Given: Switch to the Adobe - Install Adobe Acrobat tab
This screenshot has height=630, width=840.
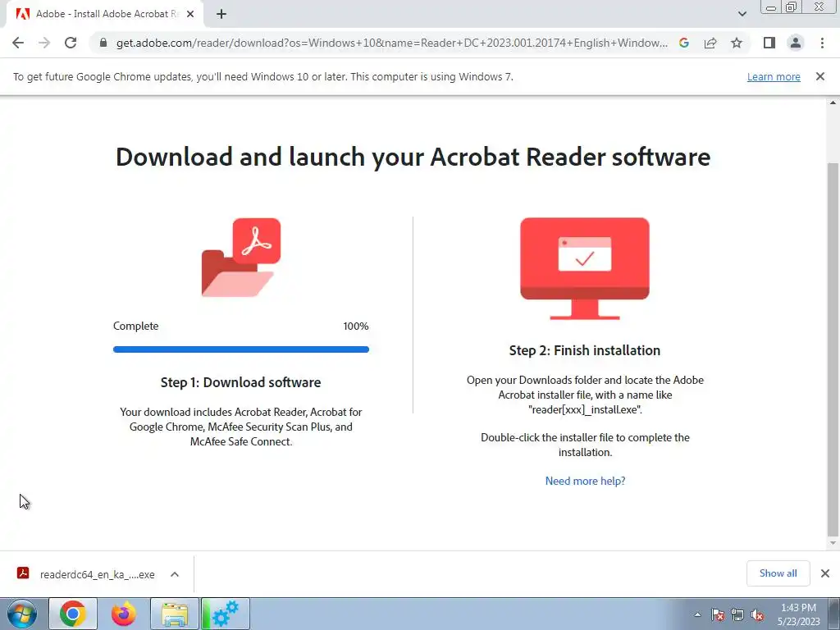Looking at the screenshot, I should click(105, 14).
